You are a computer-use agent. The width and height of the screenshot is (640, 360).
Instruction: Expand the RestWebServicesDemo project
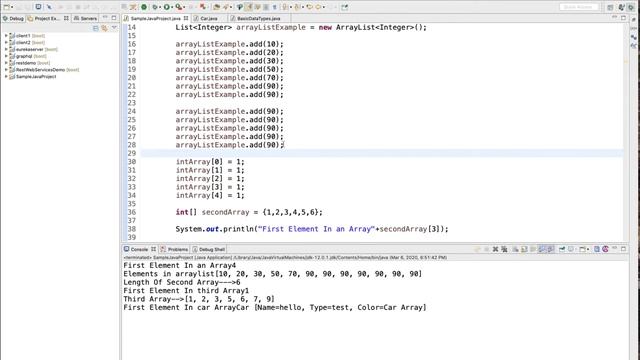point(6,70)
